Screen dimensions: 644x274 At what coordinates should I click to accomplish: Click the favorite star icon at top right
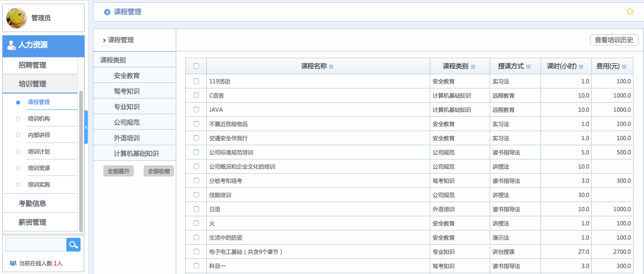pyautogui.click(x=630, y=11)
